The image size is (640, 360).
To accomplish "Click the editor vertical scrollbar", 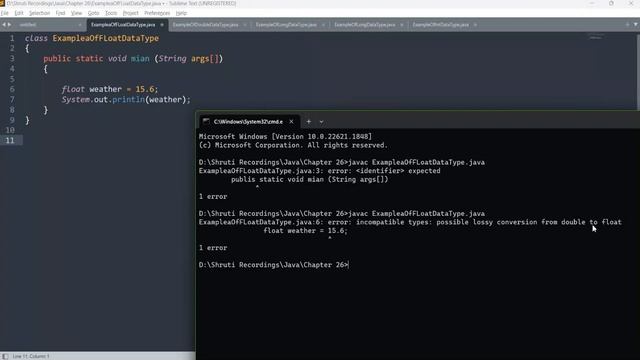I will click(638, 71).
